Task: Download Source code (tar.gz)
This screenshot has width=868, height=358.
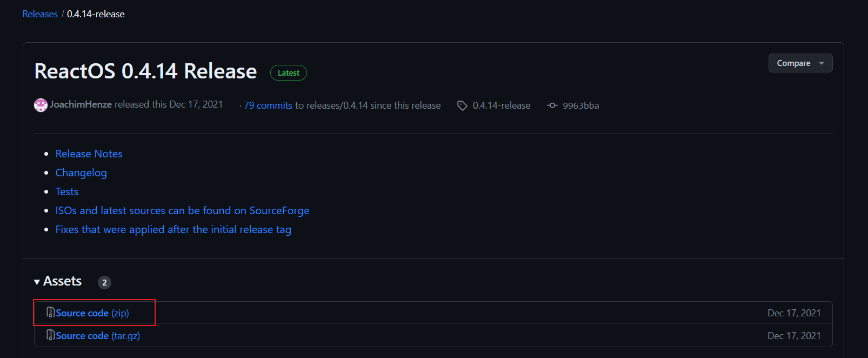Action: pos(98,336)
